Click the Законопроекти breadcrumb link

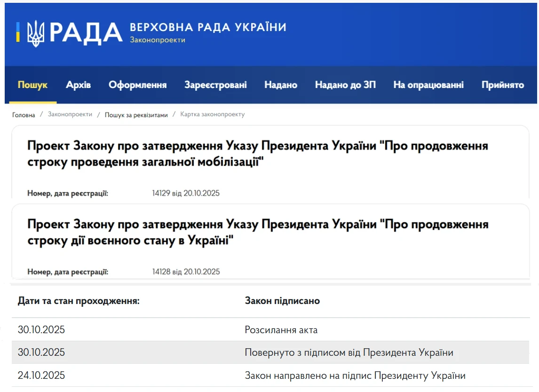[69, 114]
